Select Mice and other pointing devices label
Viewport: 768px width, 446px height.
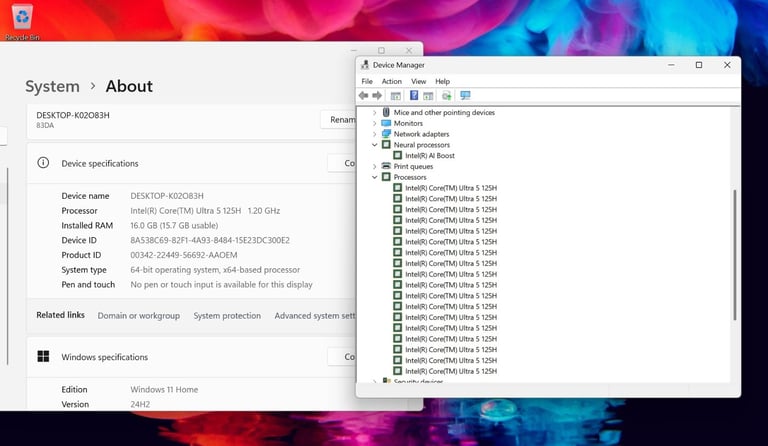pos(444,113)
